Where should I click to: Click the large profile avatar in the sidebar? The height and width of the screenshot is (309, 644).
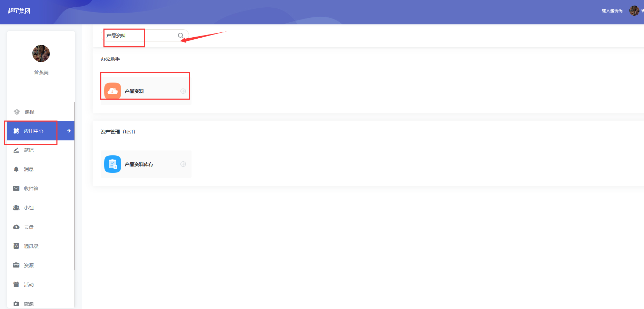41,54
